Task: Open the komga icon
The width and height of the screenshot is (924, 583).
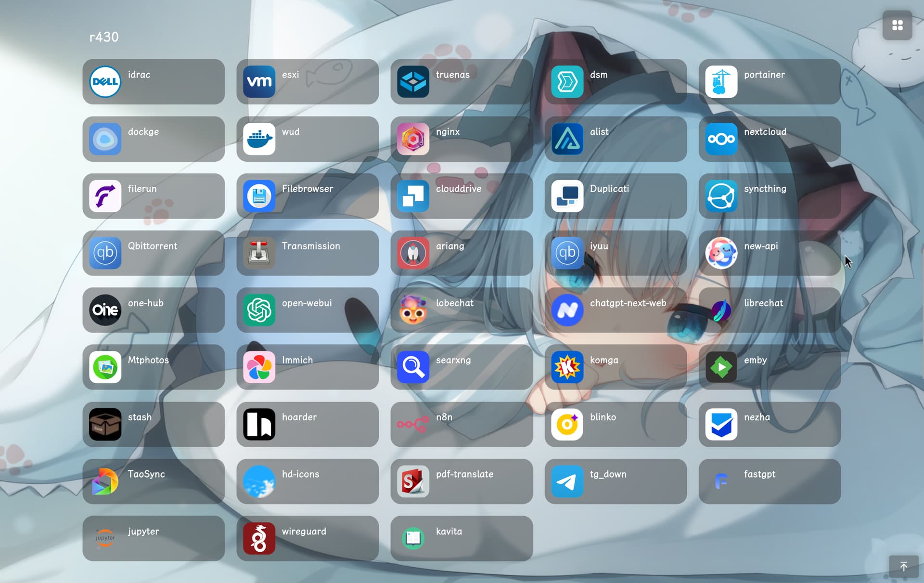Action: point(567,367)
